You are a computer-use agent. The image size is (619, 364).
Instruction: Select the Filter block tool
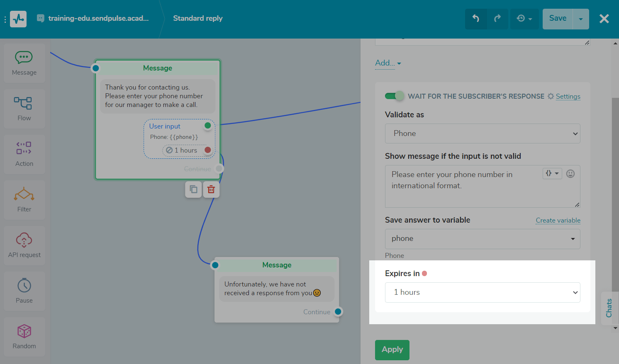pos(24,200)
